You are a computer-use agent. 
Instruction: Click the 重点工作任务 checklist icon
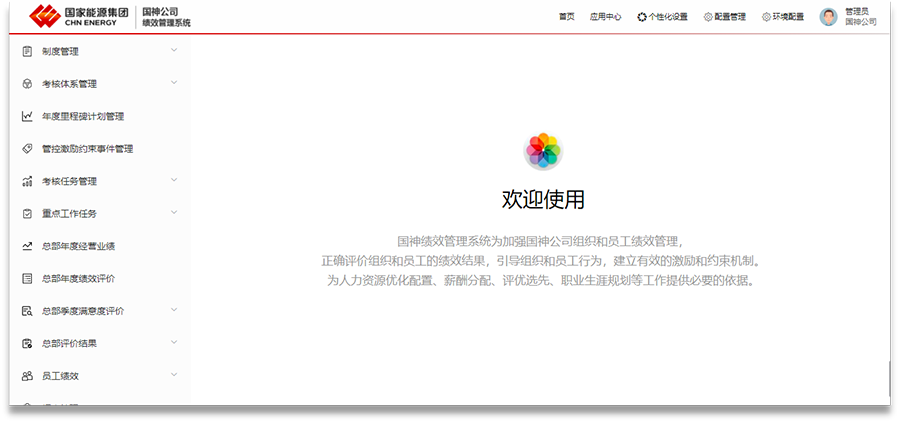(x=27, y=214)
